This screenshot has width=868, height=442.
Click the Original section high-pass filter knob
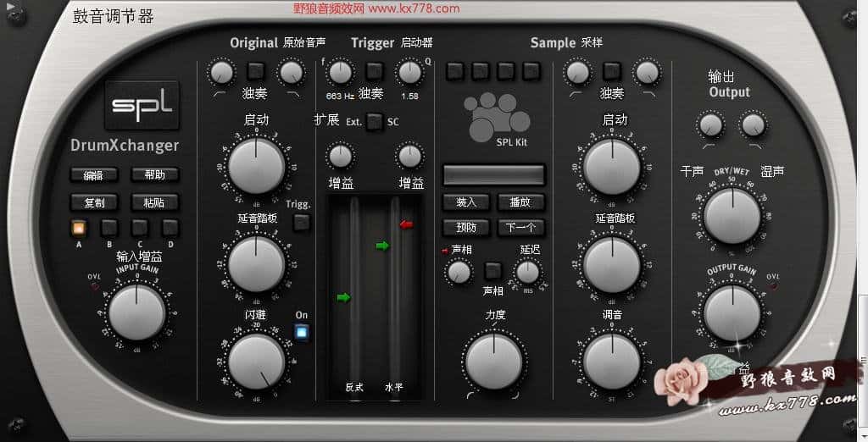click(x=221, y=72)
